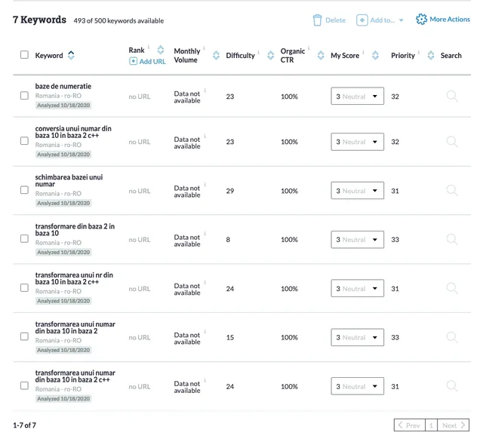Select page 1 in pagination
Image resolution: width=483 pixels, height=448 pixels.
(x=432, y=425)
